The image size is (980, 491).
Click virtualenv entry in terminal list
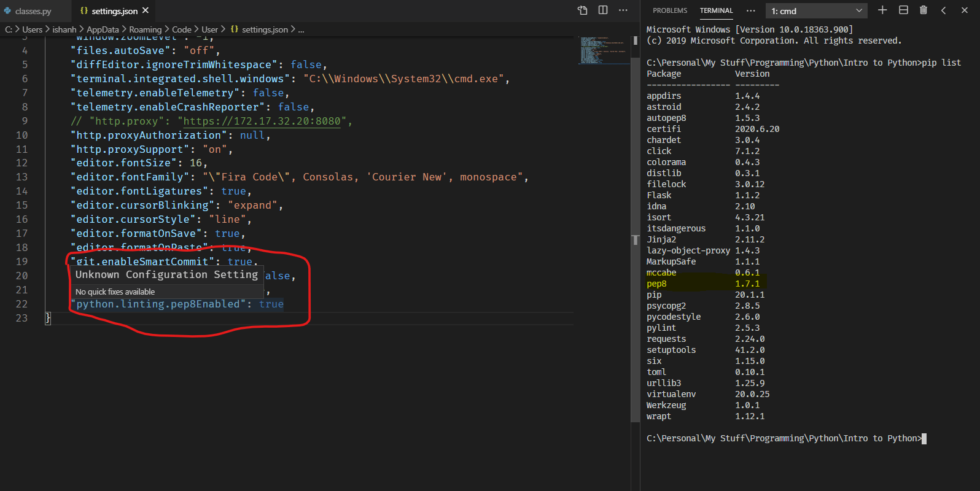(x=671, y=394)
